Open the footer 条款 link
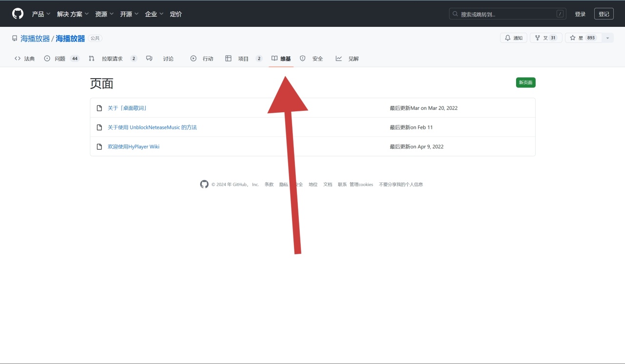This screenshot has height=364, width=625. (x=269, y=184)
